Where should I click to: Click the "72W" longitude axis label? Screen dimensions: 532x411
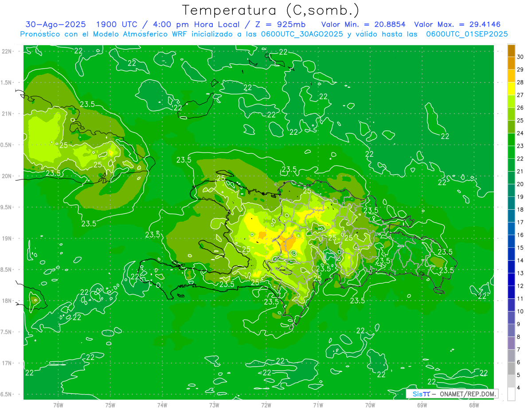click(x=266, y=405)
